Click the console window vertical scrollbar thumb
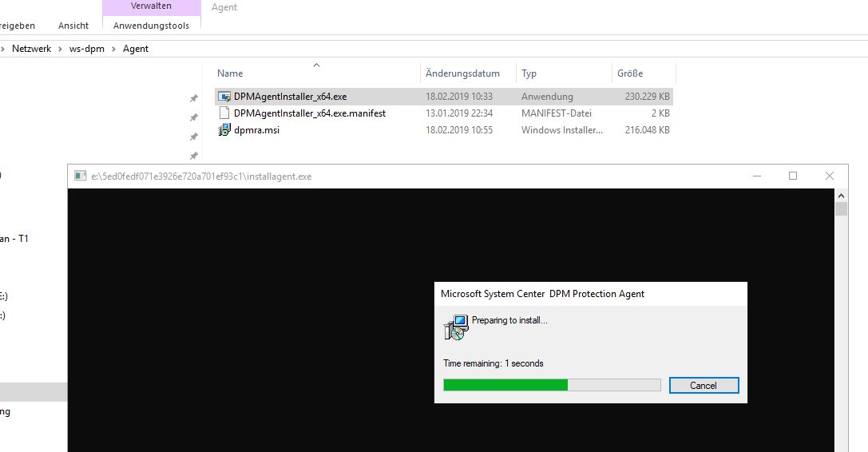This screenshot has width=868, height=452. (x=841, y=208)
